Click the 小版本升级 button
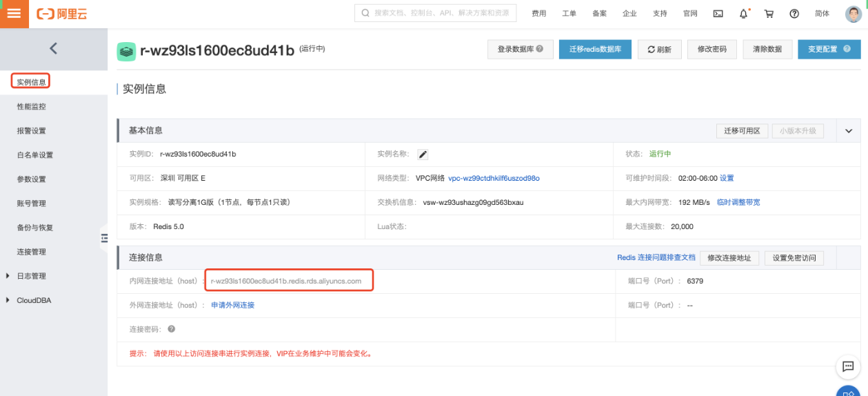868x396 pixels. click(x=798, y=131)
